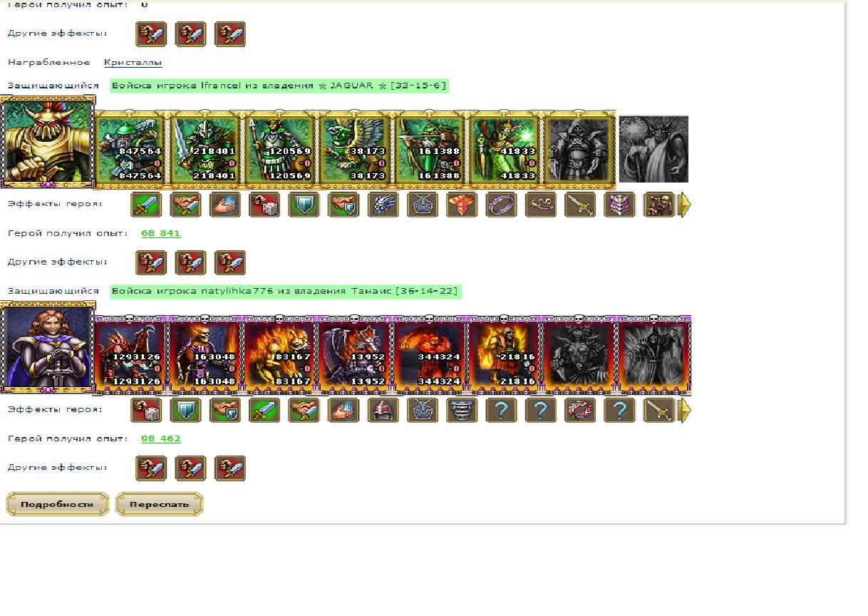The height and width of the screenshot is (616, 868).
Task: Click the silver gauntlet claw artifact icon
Action: click(383, 205)
